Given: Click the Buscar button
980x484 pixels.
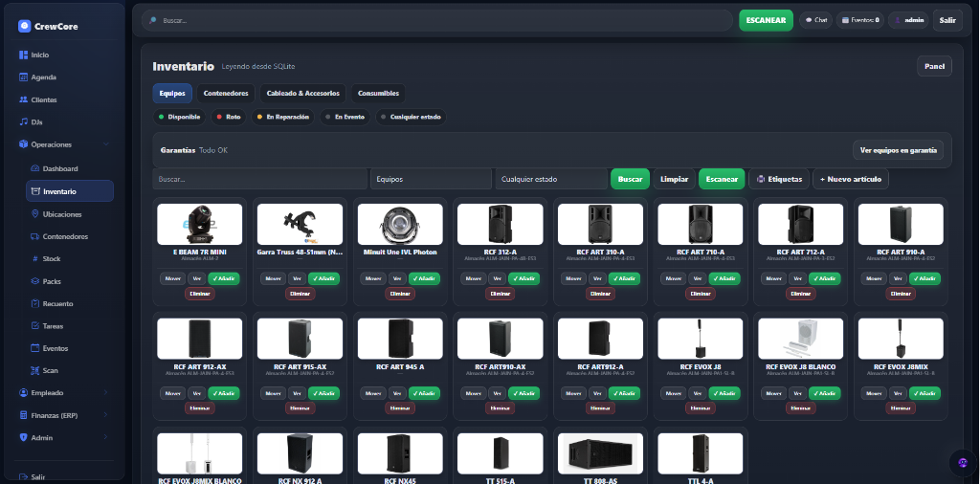Looking at the screenshot, I should coord(630,179).
